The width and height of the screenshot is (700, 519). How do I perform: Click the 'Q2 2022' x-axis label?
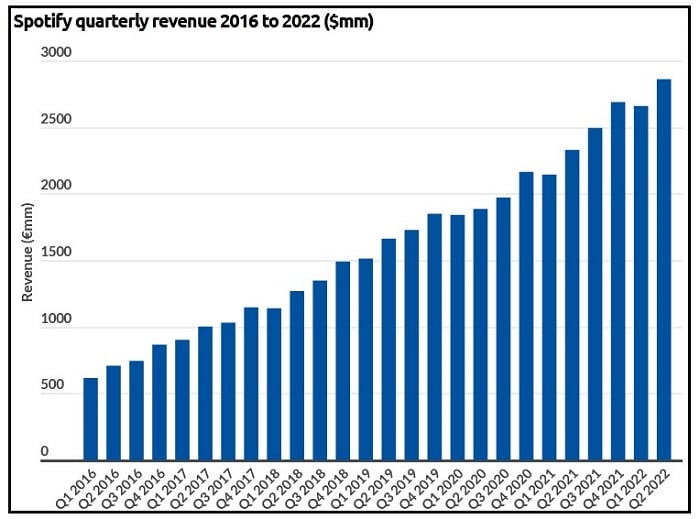click(650, 489)
